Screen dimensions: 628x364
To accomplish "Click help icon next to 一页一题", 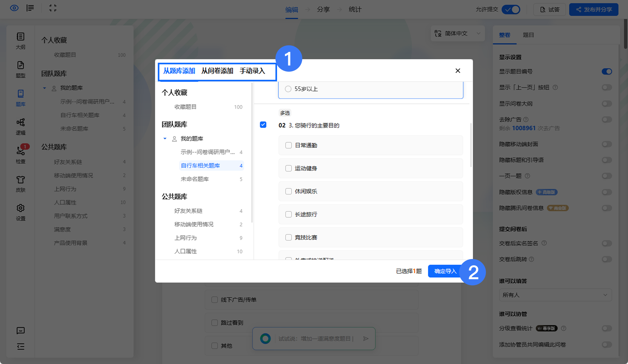I will coord(527,176).
